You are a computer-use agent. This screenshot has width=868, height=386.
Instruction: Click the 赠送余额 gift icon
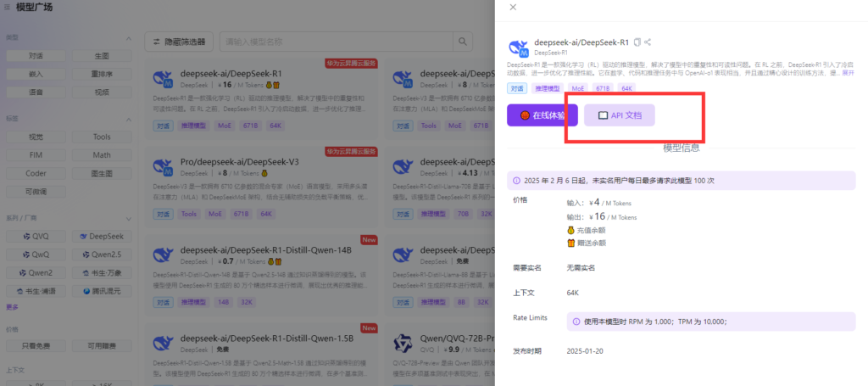[570, 243]
